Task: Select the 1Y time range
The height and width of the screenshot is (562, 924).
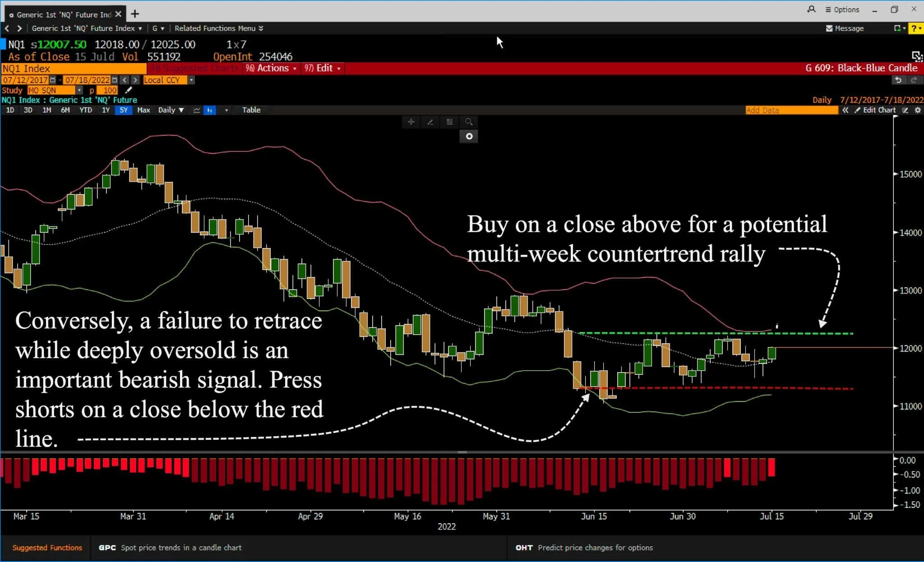Action: 106,110
